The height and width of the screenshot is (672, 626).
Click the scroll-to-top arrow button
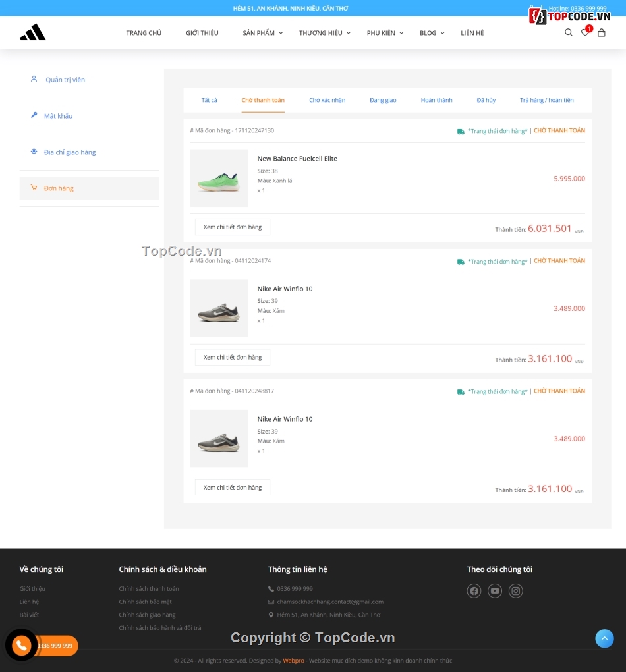point(604,638)
